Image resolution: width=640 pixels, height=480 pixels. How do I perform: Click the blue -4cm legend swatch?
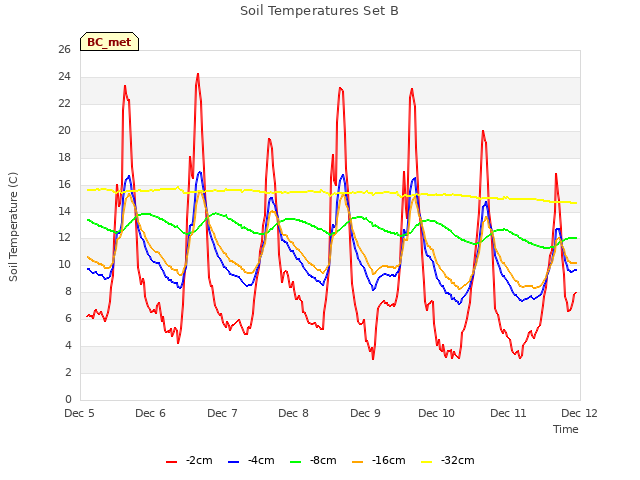(x=233, y=462)
